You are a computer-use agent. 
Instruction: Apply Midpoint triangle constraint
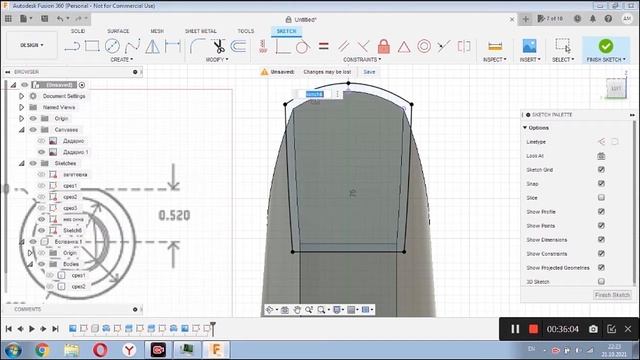pyautogui.click(x=404, y=47)
